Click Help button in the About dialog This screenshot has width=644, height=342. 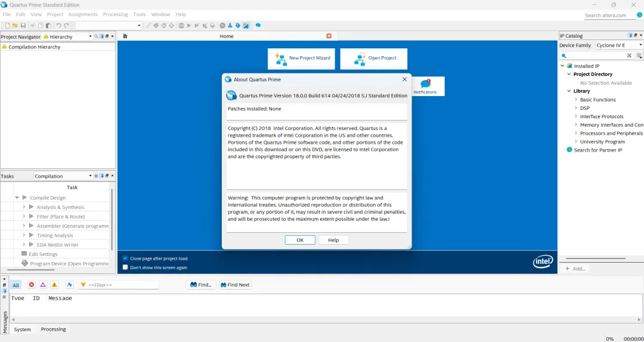pos(333,240)
